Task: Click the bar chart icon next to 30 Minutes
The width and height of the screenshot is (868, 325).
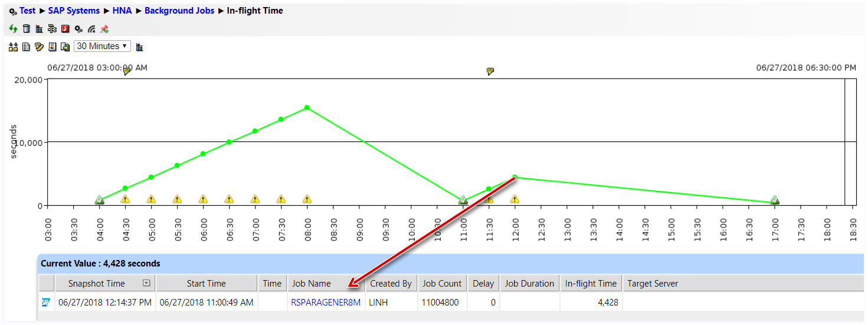Action: [140, 47]
